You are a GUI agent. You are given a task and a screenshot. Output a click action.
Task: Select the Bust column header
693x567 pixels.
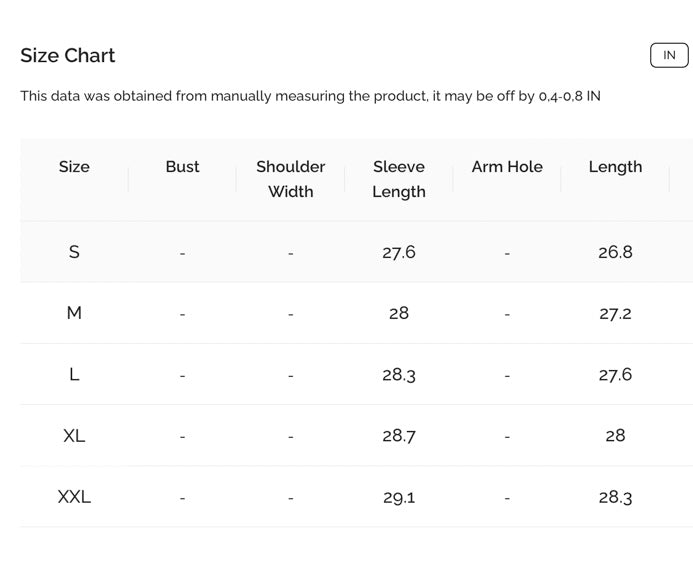[x=183, y=167]
